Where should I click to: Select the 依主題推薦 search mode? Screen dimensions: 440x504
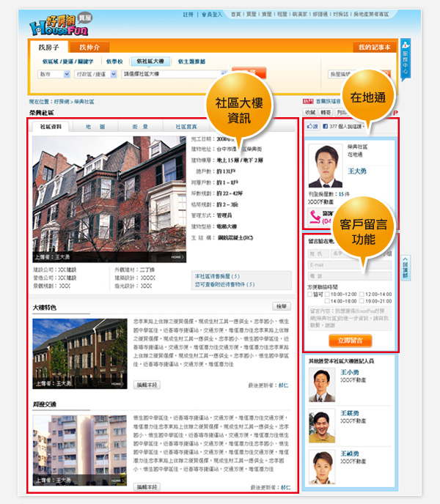191,62
